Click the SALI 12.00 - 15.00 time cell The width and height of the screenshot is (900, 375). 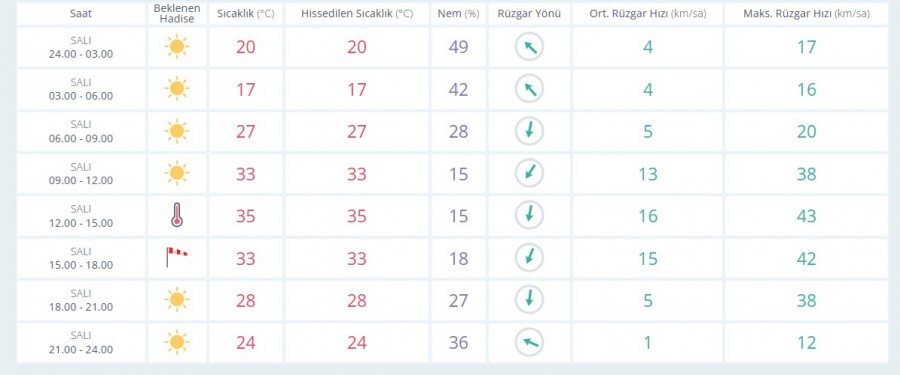[x=81, y=215]
